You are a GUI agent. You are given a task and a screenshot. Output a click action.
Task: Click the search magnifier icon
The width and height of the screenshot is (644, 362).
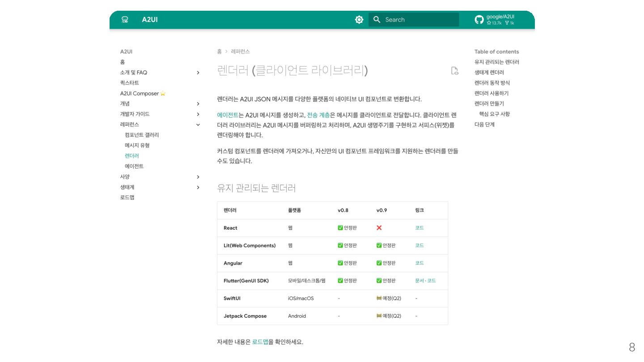tap(377, 20)
